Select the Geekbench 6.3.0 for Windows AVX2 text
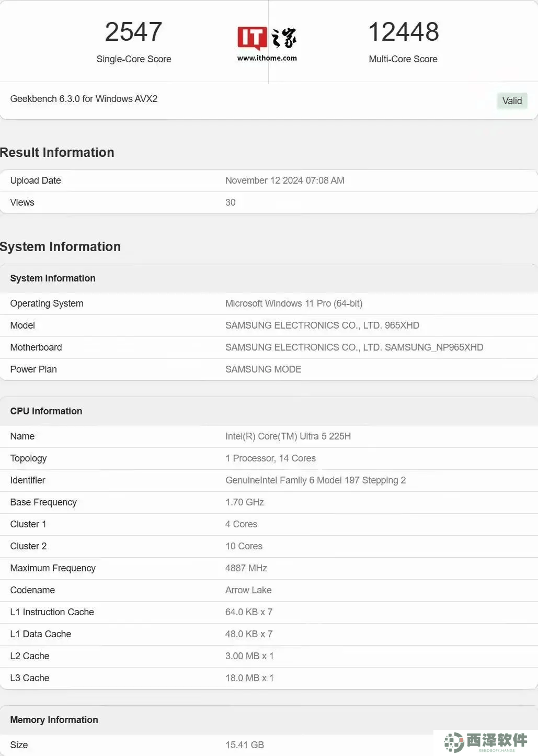 (84, 99)
